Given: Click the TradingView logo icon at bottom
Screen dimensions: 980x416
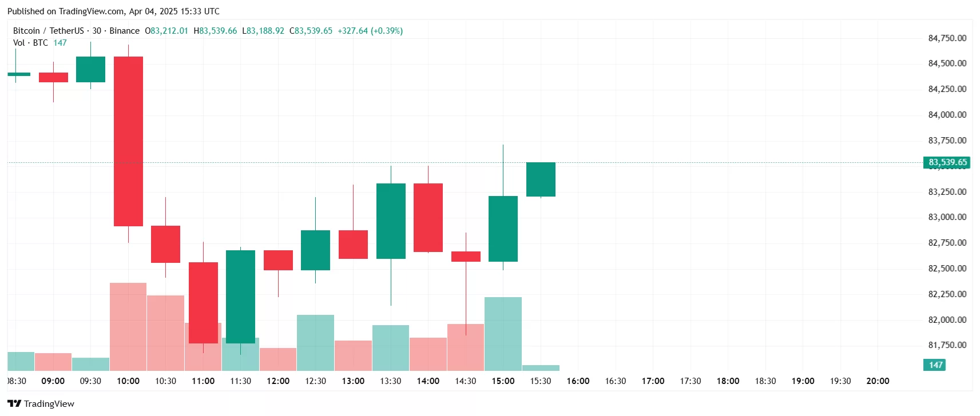Looking at the screenshot, I should (x=14, y=403).
